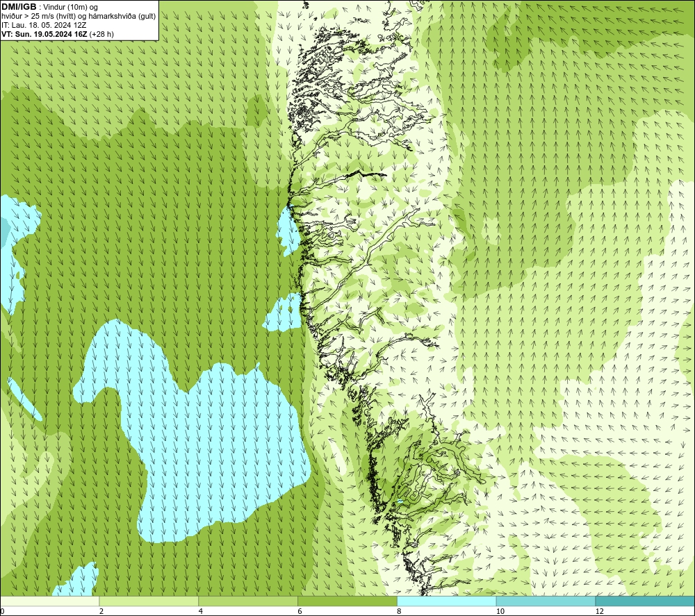
Task: Click the light cyan 8–10 m/s legend swatch
Action: 447,601
